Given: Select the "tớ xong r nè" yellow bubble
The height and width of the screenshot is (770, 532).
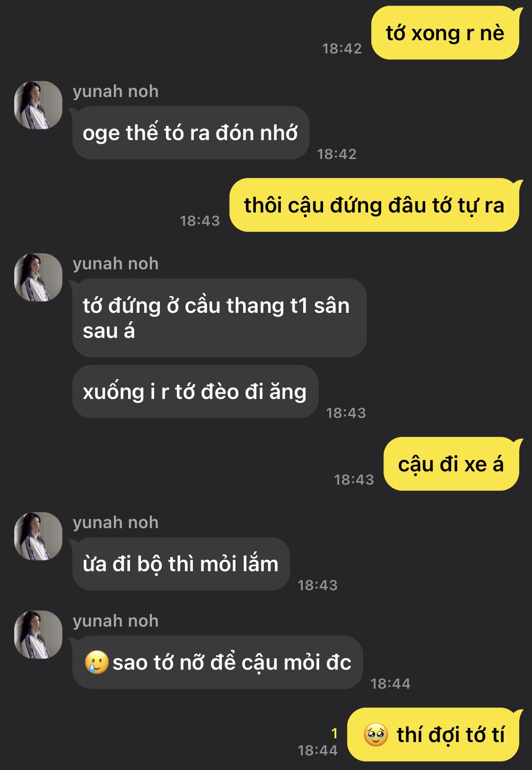Looking at the screenshot, I should [x=445, y=33].
